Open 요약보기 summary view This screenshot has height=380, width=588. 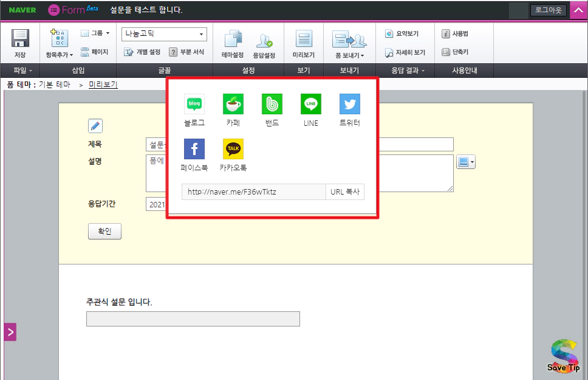coord(402,33)
